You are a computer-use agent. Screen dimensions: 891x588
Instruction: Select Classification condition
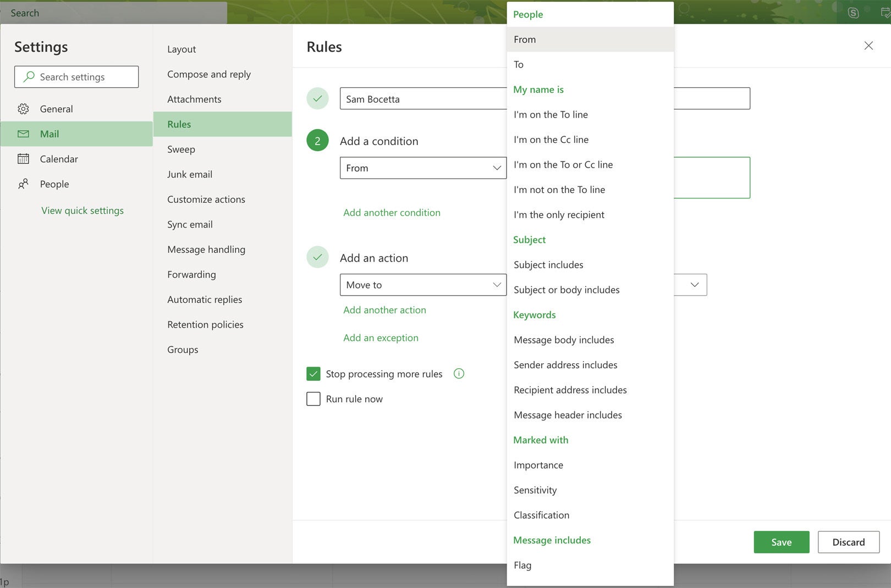[x=590, y=515]
